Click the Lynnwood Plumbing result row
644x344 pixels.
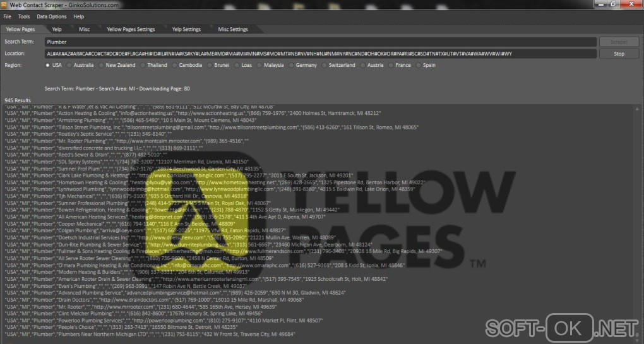[x=210, y=189]
